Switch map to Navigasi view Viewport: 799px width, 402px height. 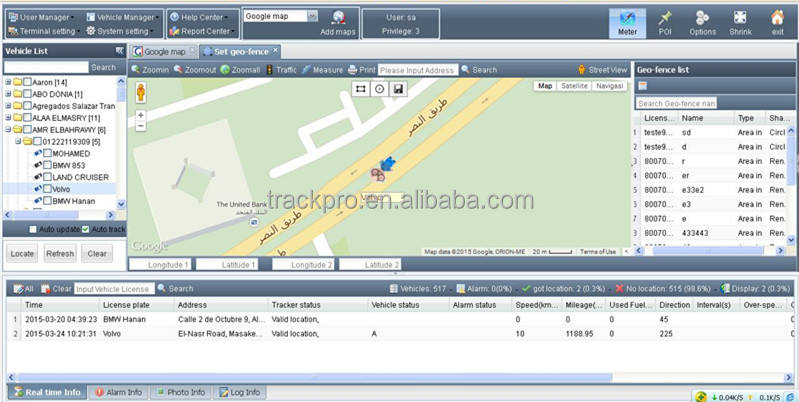[609, 86]
